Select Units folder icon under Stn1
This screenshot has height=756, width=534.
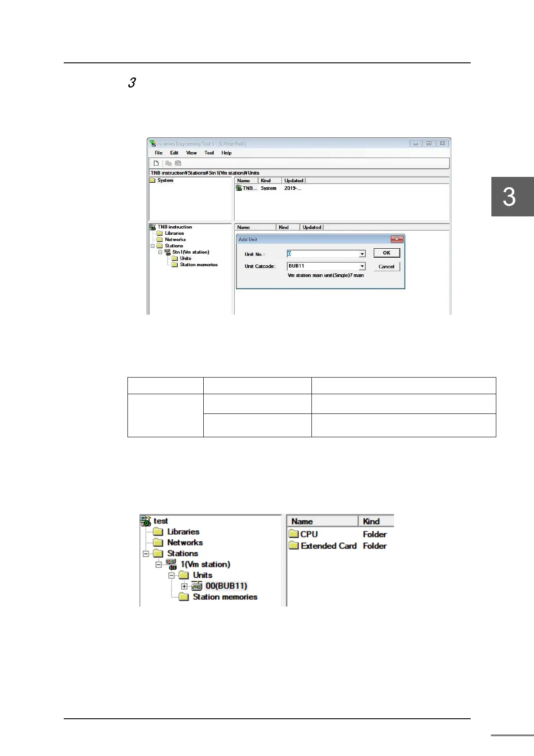tap(175, 259)
